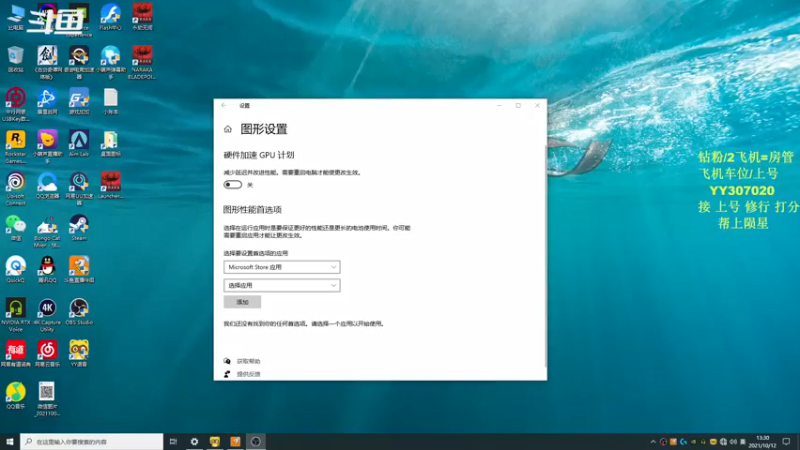Open the blank white document file on desktop
800x450 pixels.
coord(110,101)
